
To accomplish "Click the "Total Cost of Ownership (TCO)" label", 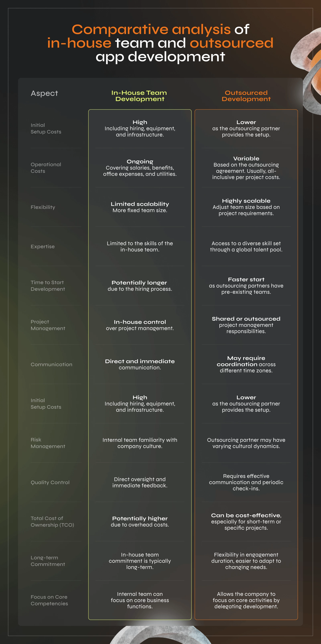I will [52, 521].
